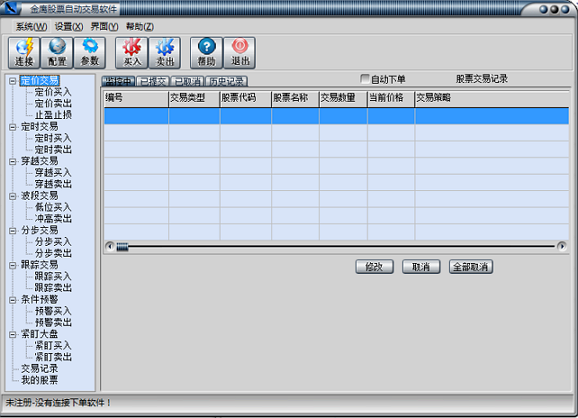Open the 帮助(Z) menu
This screenshot has height=418, width=578.
[x=140, y=27]
